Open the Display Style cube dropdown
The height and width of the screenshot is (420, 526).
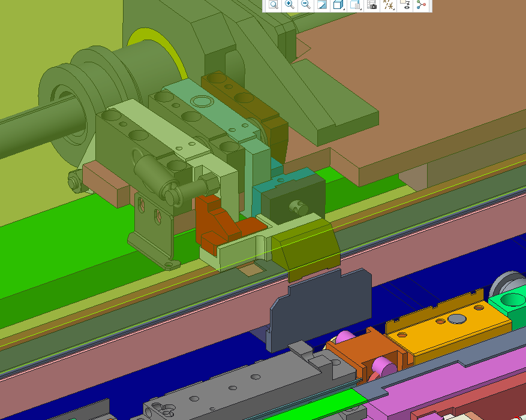click(338, 5)
